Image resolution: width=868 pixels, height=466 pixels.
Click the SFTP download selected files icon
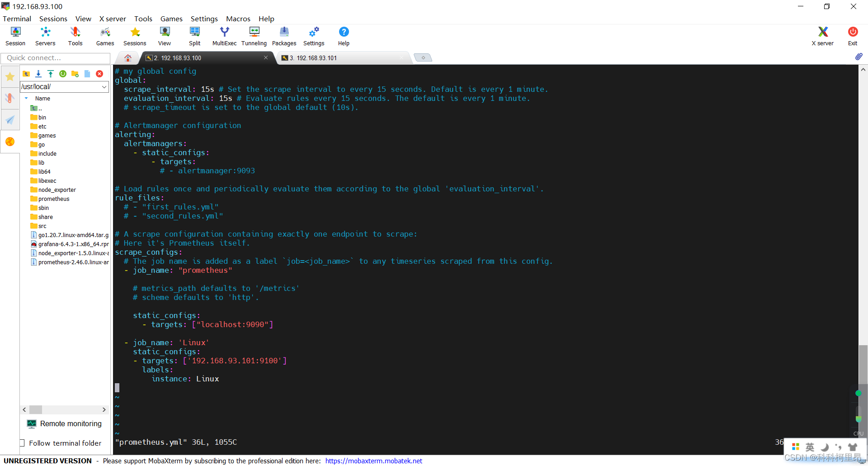click(38, 74)
